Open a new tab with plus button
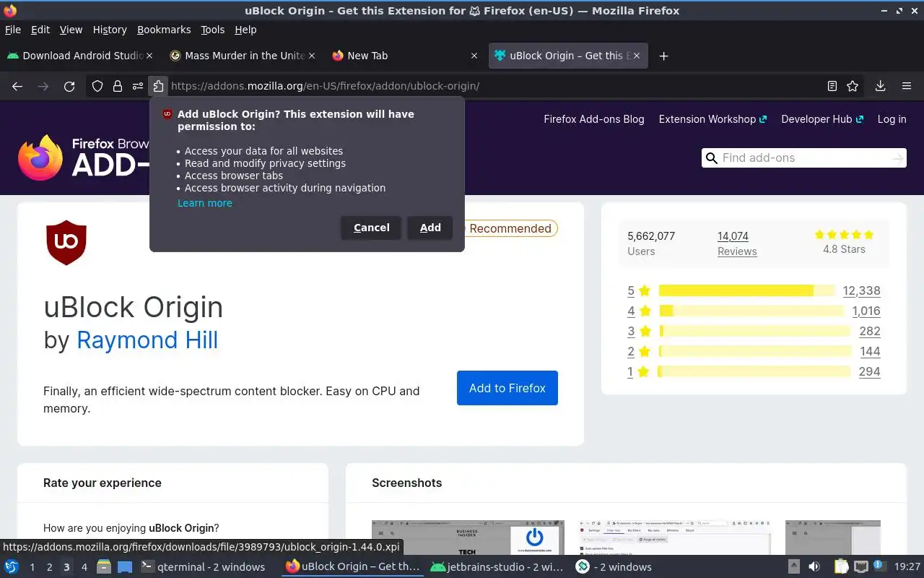924x578 pixels. [x=663, y=56]
